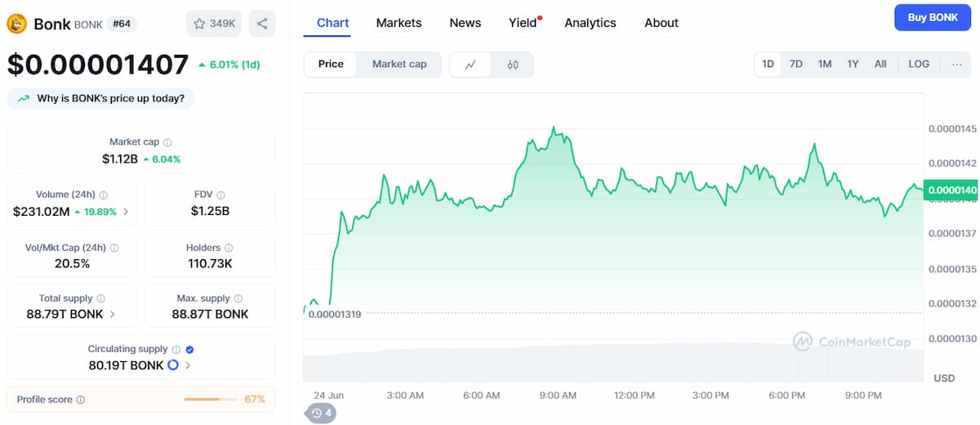The width and height of the screenshot is (980, 425).
Task: Open the News tab
Action: click(x=465, y=23)
